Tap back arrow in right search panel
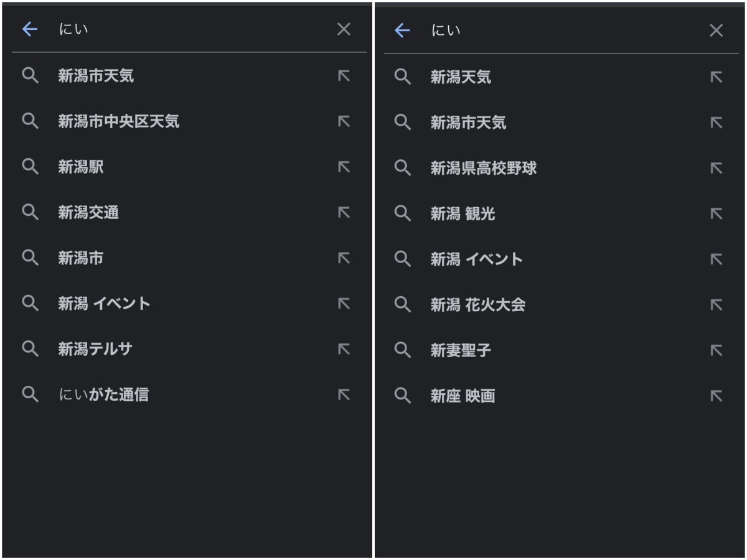The height and width of the screenshot is (560, 747). [403, 30]
